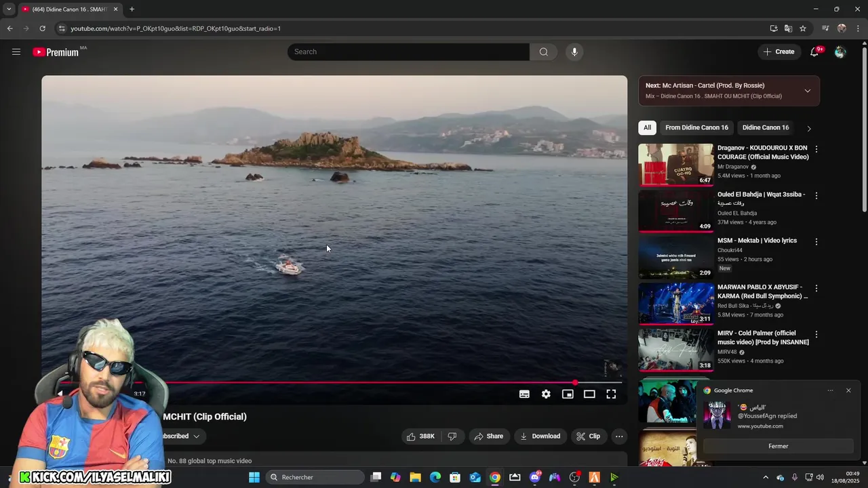Open the YouTube hamburger guide menu

point(16,52)
